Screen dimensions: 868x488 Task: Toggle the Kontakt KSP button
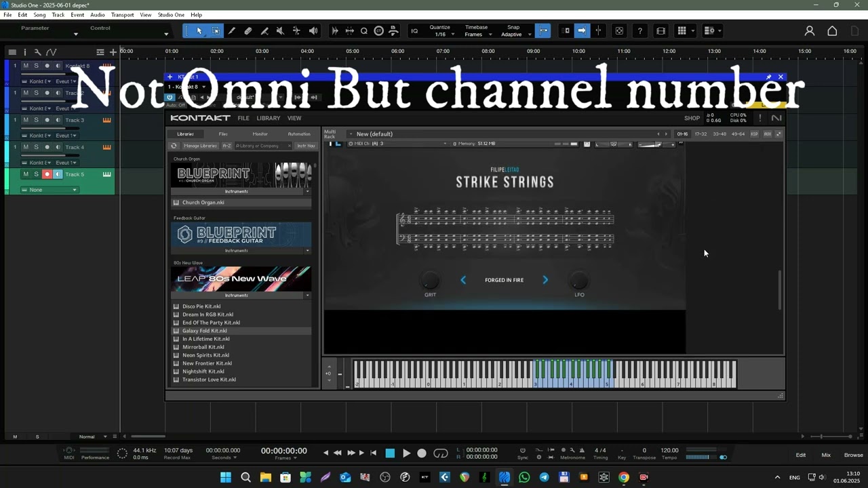[755, 134]
